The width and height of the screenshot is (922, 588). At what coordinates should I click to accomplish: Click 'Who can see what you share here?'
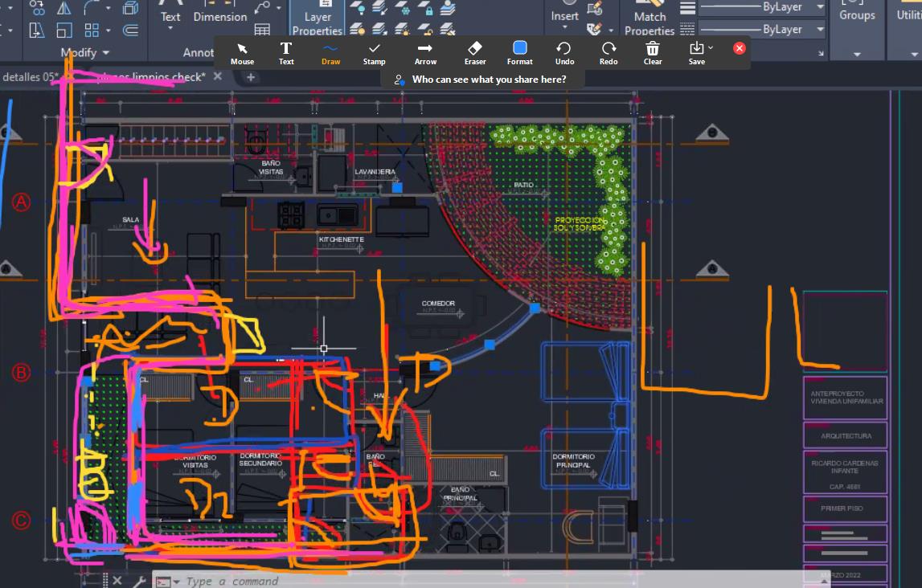(488, 80)
